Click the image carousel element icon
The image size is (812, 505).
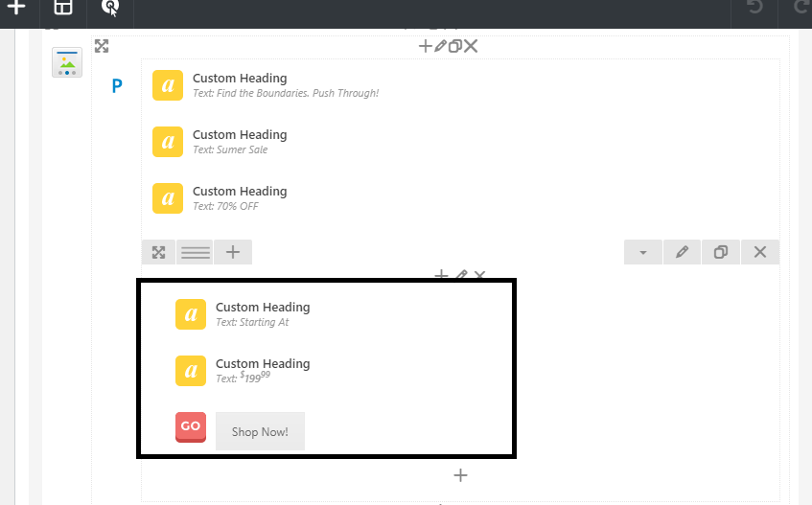67,62
